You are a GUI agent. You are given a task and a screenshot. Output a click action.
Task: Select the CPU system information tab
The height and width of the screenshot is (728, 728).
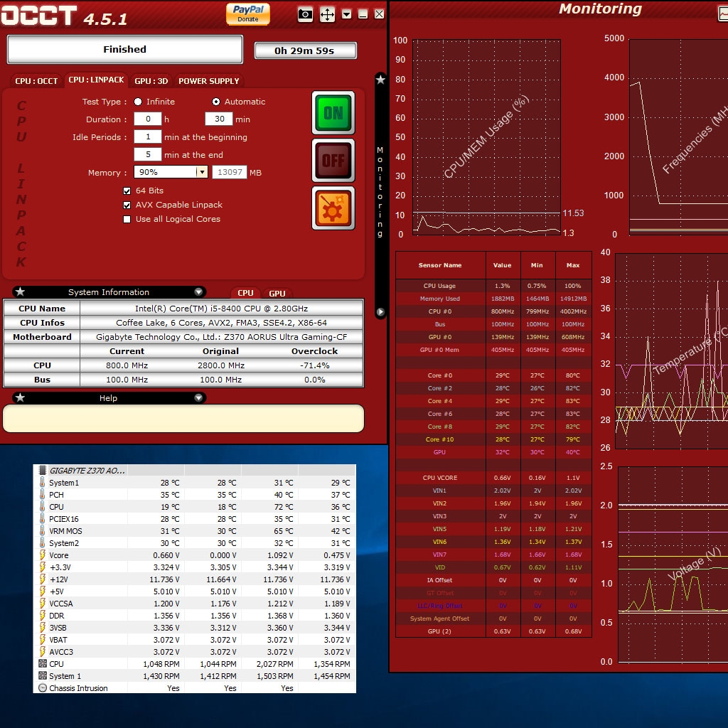(245, 293)
